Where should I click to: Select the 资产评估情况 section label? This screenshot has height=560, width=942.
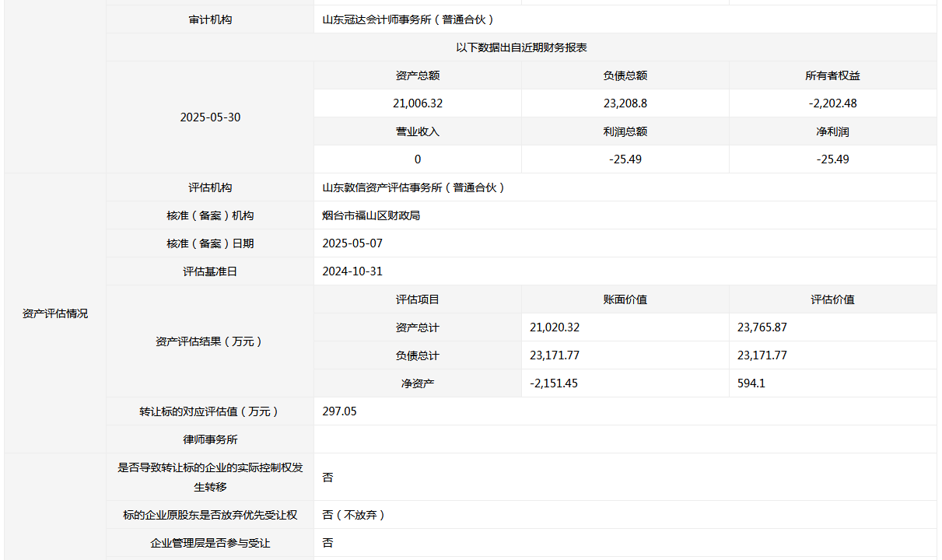[x=55, y=313]
